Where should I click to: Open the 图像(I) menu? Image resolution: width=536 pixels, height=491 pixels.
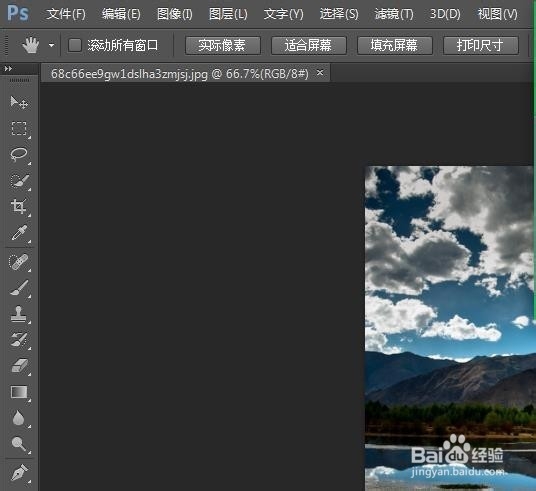(x=175, y=14)
